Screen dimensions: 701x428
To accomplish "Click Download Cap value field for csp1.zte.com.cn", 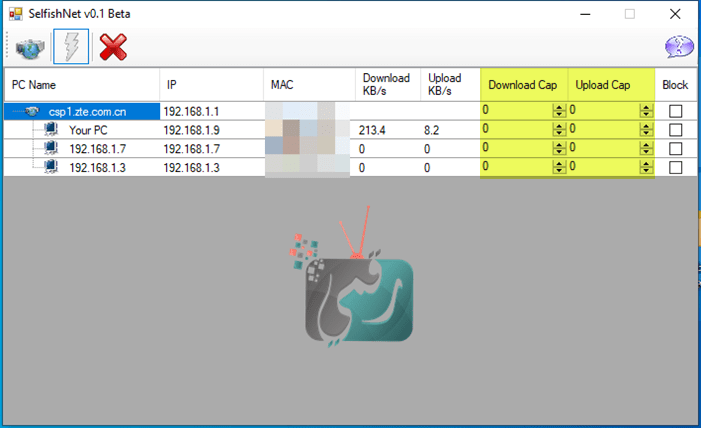I will coord(517,110).
